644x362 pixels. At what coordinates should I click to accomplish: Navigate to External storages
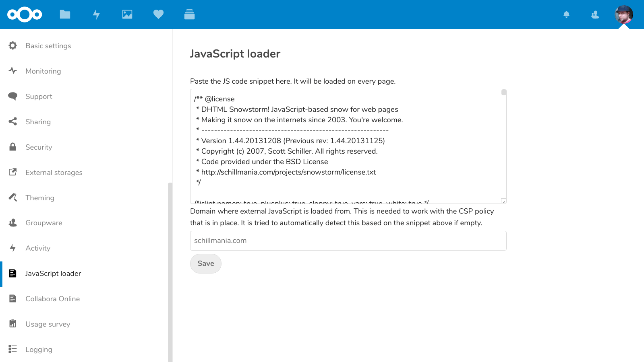(x=54, y=173)
